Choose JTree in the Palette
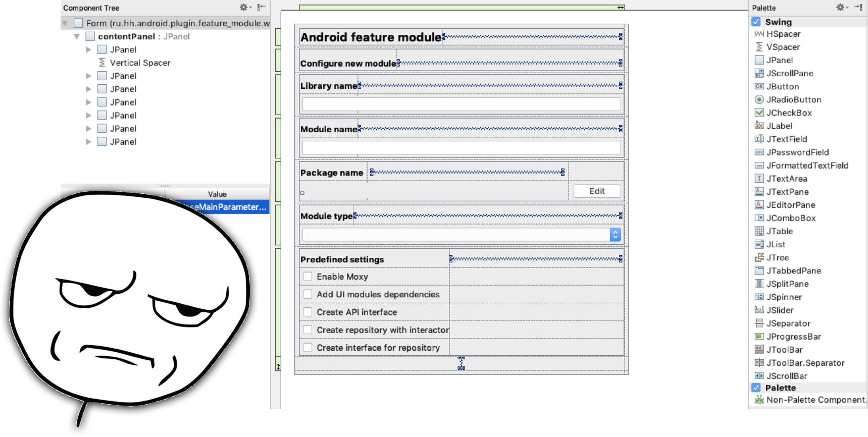The image size is (868, 437). [x=772, y=257]
